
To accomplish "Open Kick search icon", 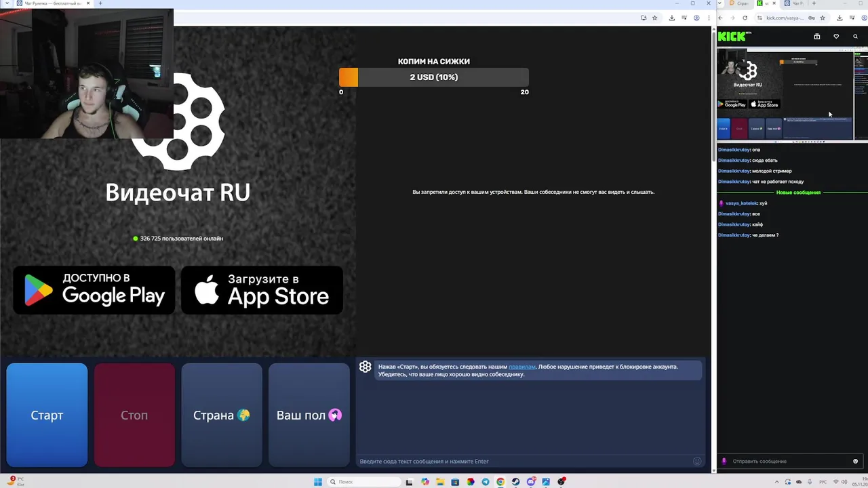I will [x=855, y=37].
